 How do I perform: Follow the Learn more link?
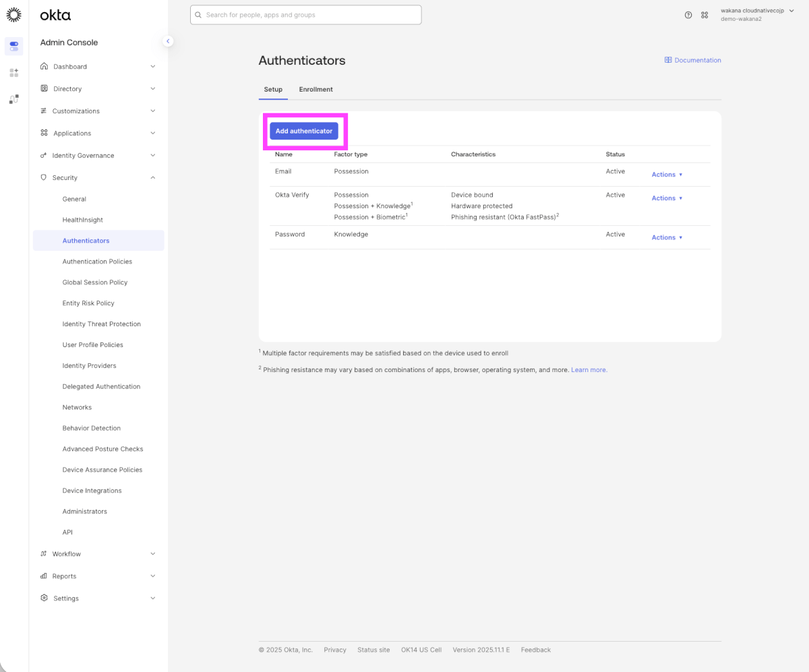click(x=589, y=370)
